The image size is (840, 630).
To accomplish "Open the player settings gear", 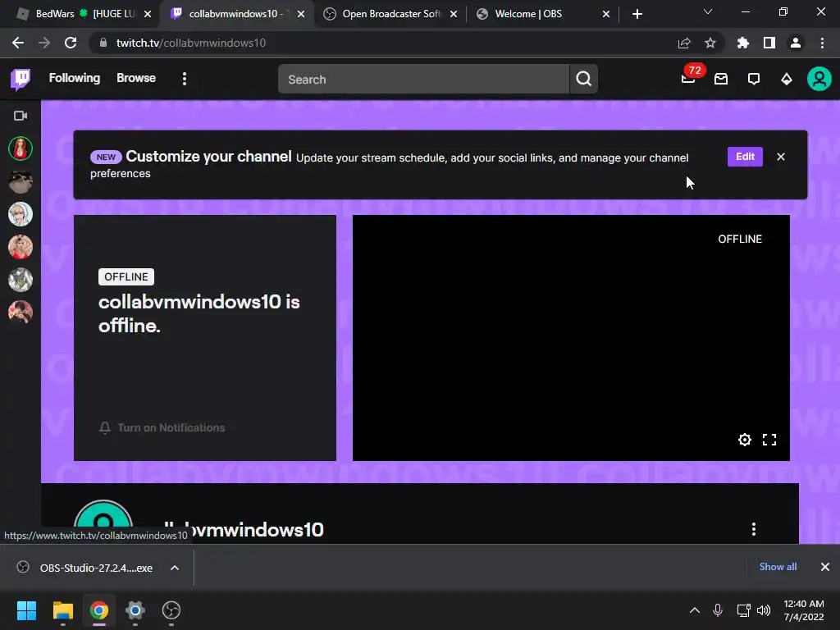I will click(x=745, y=440).
